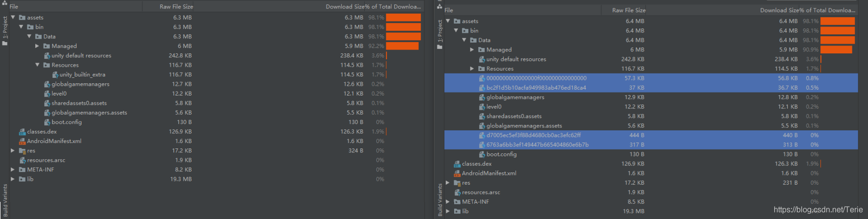Click the 57.3 KB raw file size value

634,78
